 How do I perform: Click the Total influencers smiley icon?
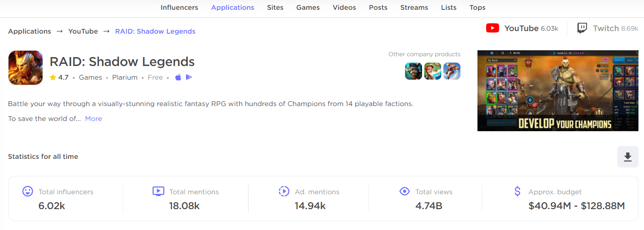(28, 191)
